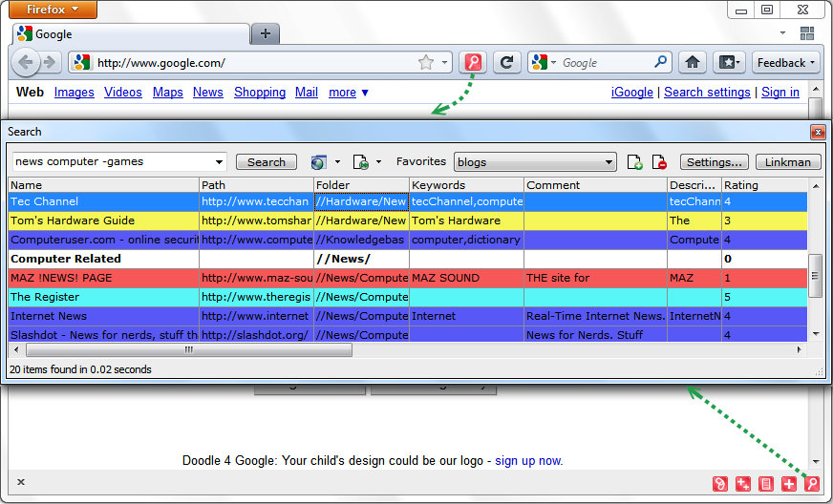833x504 pixels.
Task: Close the add-on bar with the x
Action: (21, 482)
